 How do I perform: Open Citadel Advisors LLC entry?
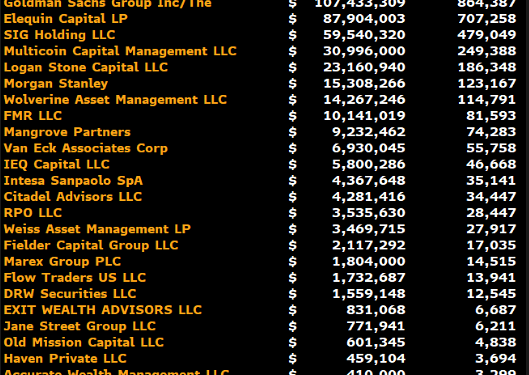click(x=73, y=197)
